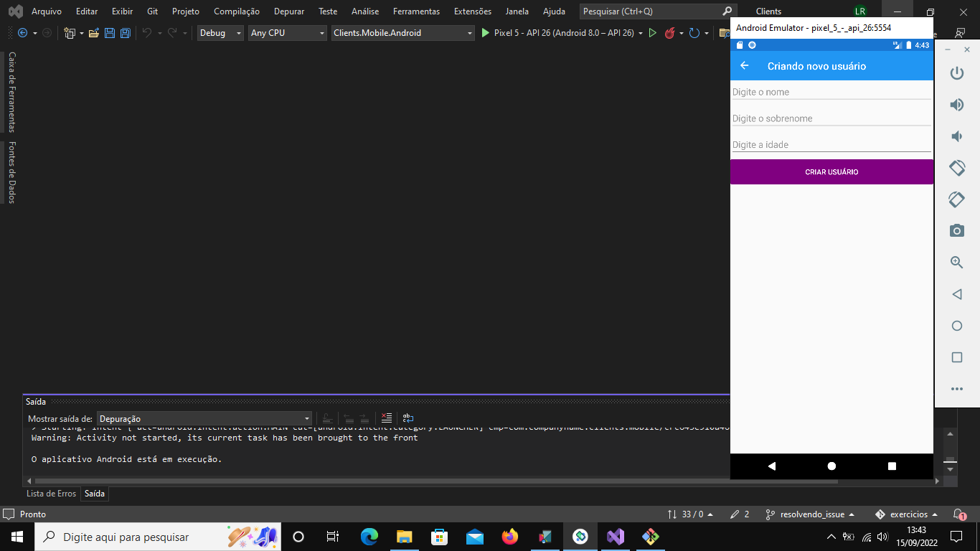
Task: Open the 'Mostrar saída de' dropdown
Action: pyautogui.click(x=308, y=418)
